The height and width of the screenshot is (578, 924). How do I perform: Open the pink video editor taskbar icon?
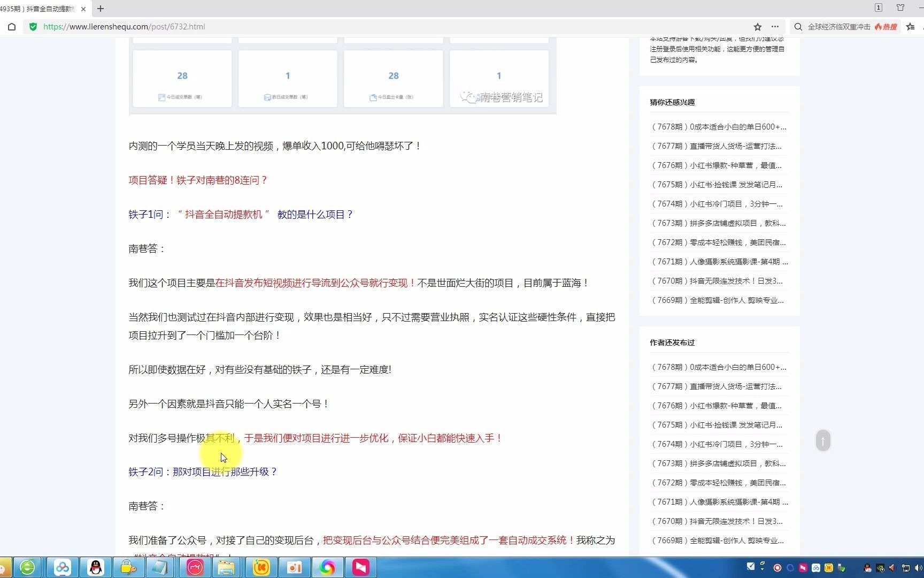pyautogui.click(x=360, y=567)
